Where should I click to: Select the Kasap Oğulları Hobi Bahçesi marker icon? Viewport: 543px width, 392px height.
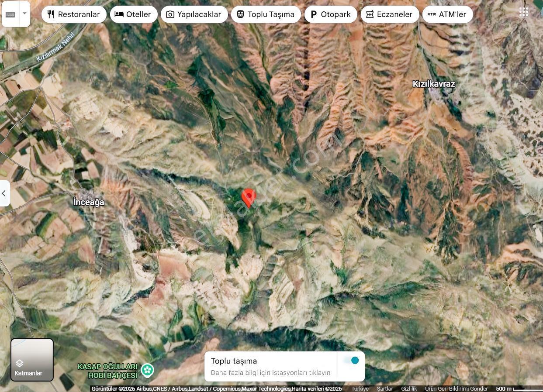148,370
